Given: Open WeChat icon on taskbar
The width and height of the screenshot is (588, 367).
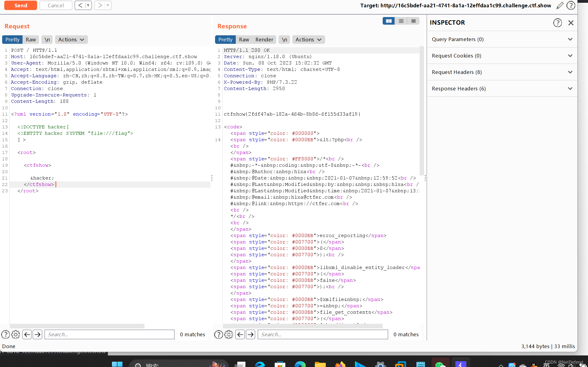Looking at the screenshot, I should click(440, 364).
